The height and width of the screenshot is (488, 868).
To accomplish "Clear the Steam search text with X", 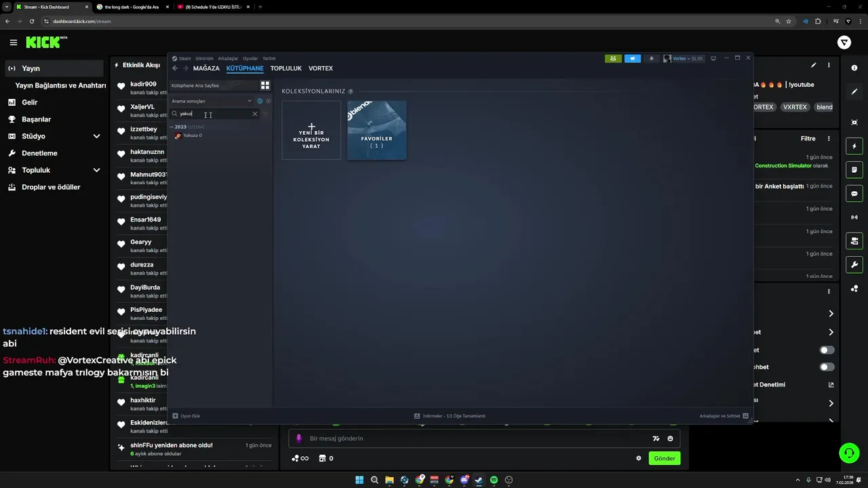I will [255, 114].
